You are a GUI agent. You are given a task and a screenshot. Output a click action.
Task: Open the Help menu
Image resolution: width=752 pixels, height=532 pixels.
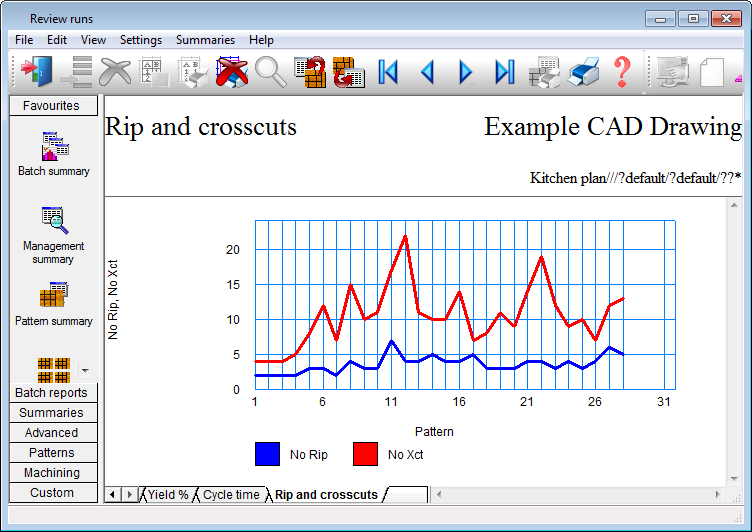coord(261,40)
